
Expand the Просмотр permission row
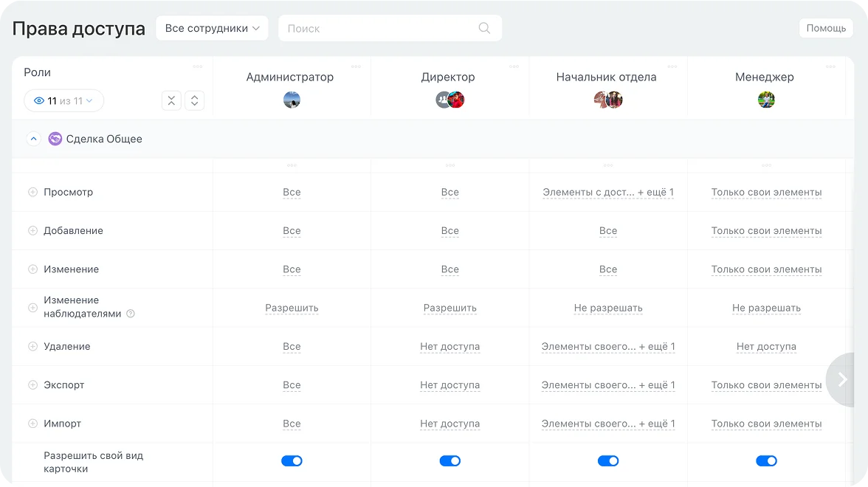click(32, 192)
